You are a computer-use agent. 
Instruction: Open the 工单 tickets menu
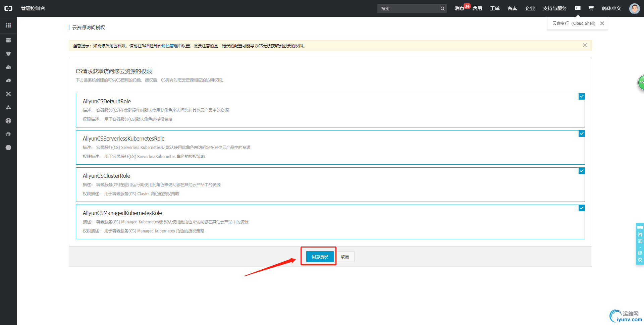[x=495, y=8]
